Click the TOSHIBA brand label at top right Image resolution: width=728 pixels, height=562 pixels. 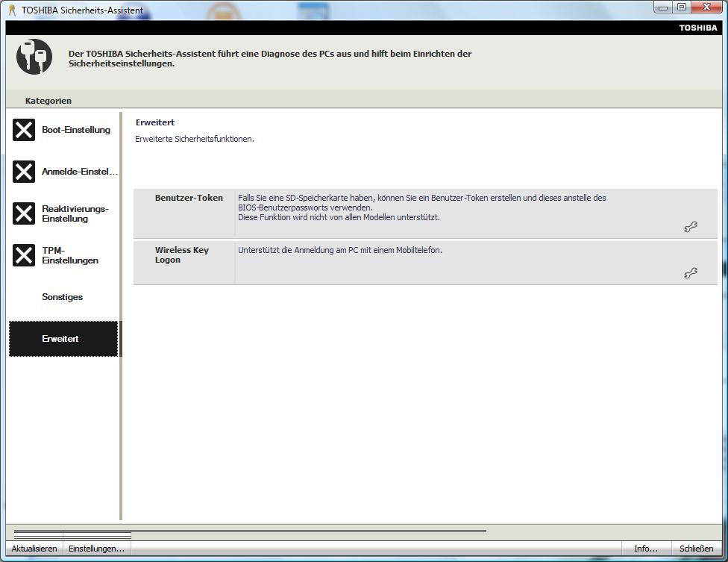(698, 28)
